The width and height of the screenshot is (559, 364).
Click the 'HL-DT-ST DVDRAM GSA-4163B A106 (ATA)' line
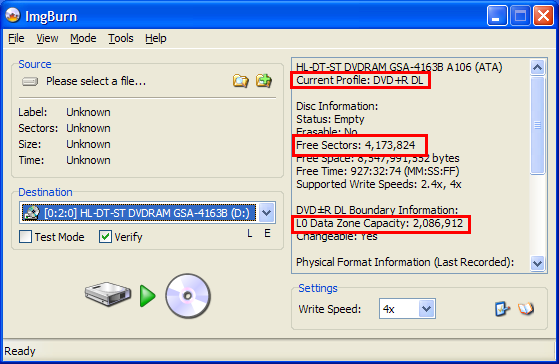point(399,67)
